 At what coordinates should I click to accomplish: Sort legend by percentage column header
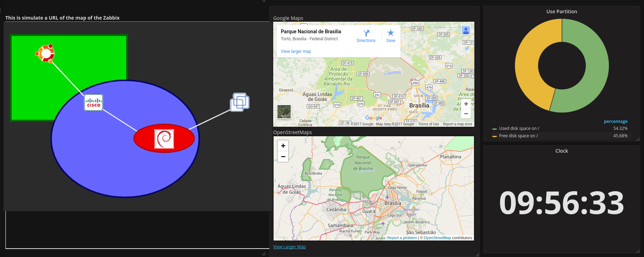(616, 121)
